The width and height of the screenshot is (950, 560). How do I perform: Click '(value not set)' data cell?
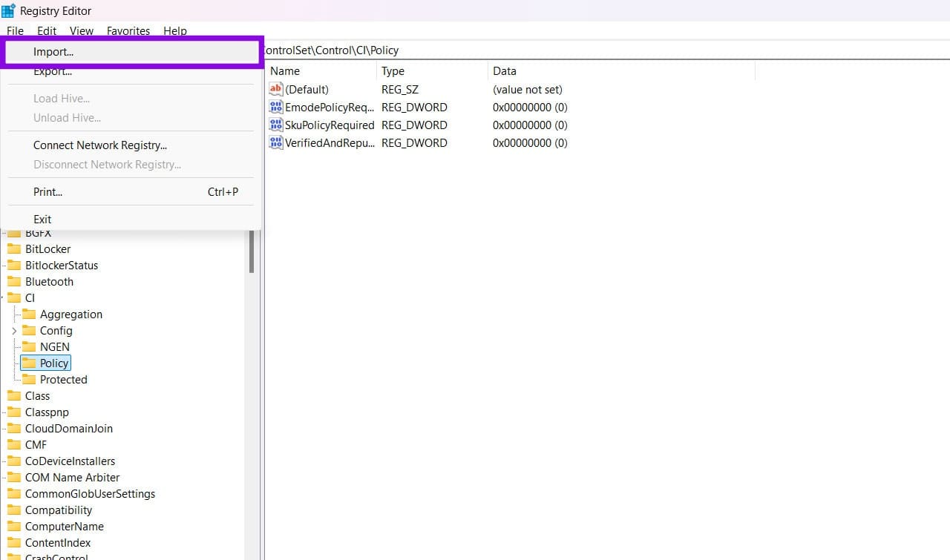click(528, 89)
